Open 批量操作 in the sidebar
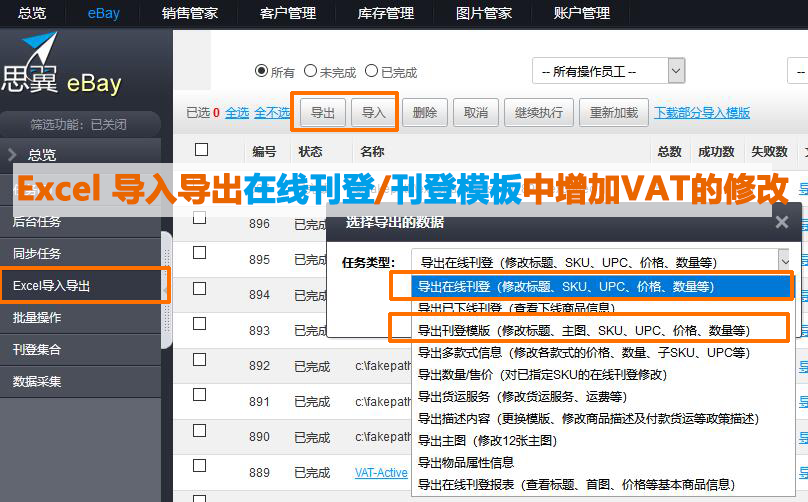This screenshot has width=808, height=502. 80,317
